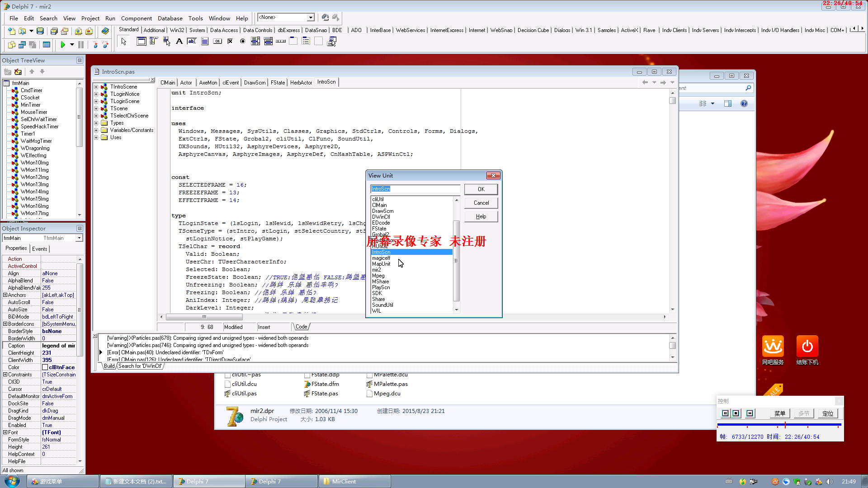Select the PopupMenu component in palette
The height and width of the screenshot is (488, 868).
[x=166, y=42]
